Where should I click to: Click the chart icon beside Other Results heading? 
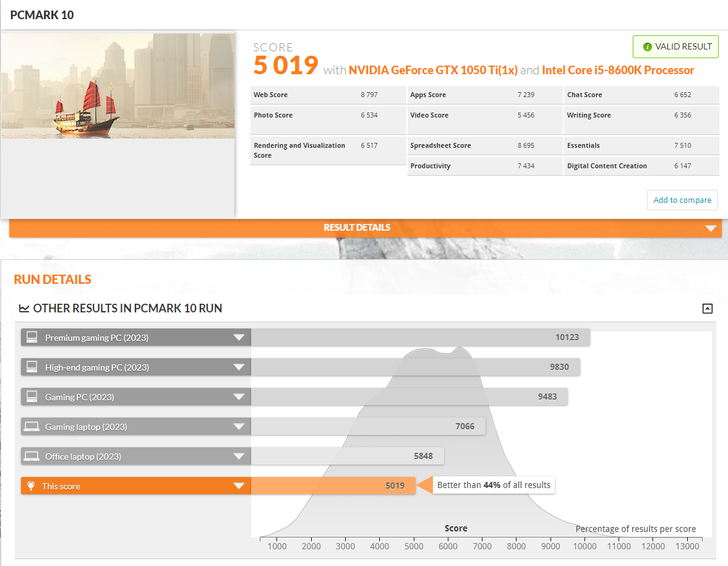click(24, 308)
